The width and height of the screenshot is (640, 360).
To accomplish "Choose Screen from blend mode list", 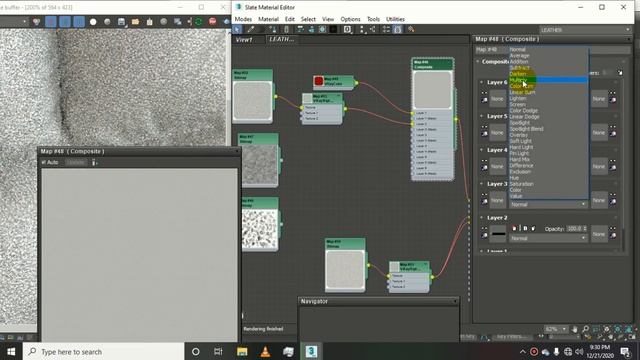I will tap(549, 104).
